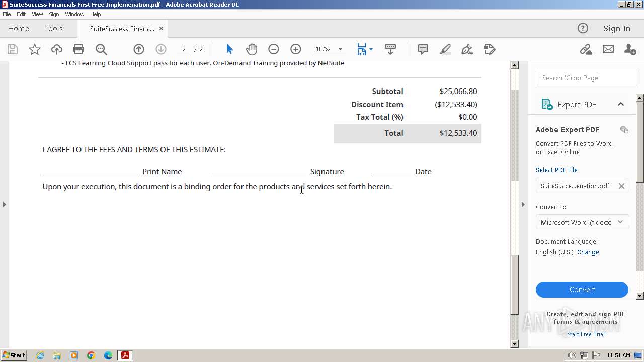Select the Highlight text pen tool

pyautogui.click(x=445, y=49)
